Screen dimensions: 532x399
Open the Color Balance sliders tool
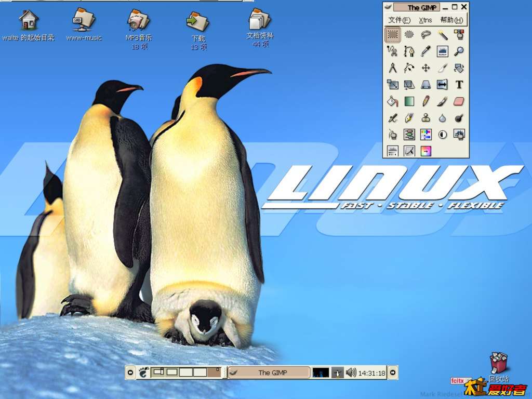point(409,135)
